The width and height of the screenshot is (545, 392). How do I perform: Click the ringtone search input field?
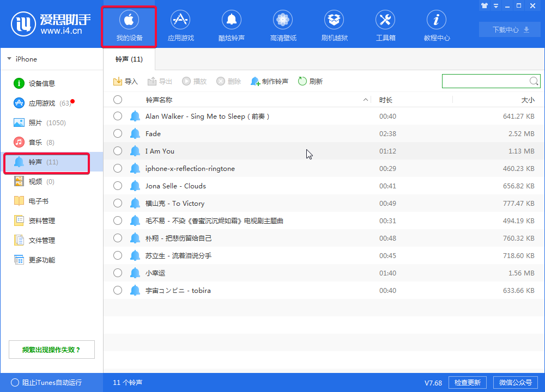485,81
